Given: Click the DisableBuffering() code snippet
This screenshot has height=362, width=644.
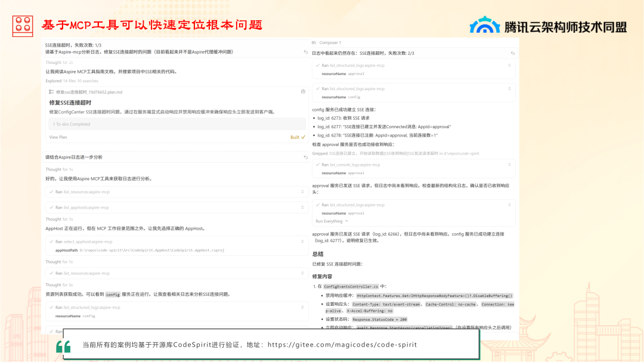Looking at the screenshot, I should pyautogui.click(x=435, y=296).
